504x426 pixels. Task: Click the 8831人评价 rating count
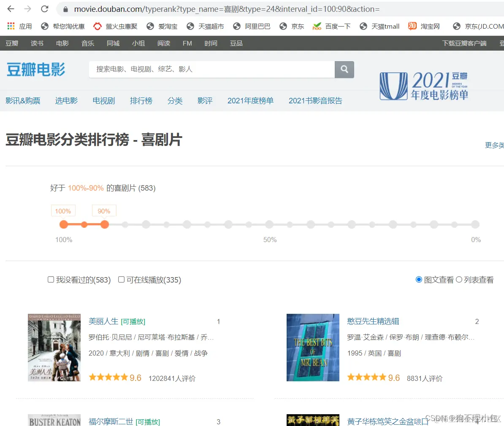(x=425, y=378)
